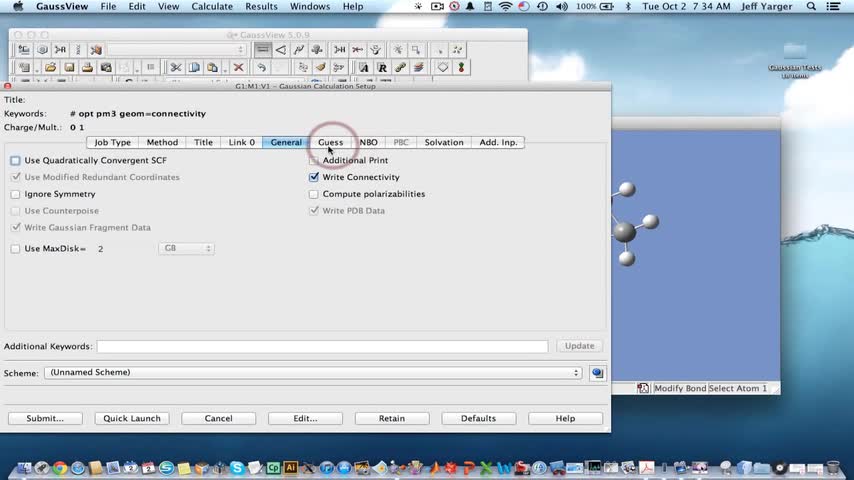Enable the Use MaxDisk checkbox

point(15,249)
